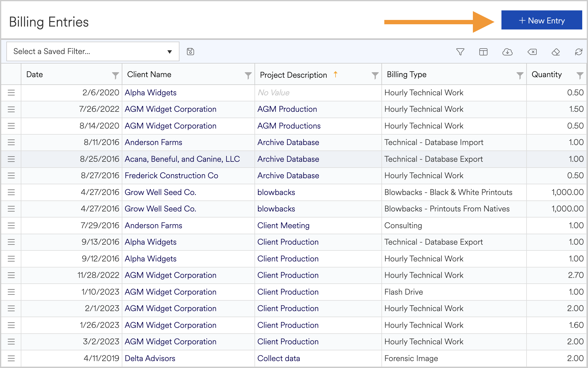588x368 pixels.
Task: Open the Client Name column filter
Action: pyautogui.click(x=248, y=75)
